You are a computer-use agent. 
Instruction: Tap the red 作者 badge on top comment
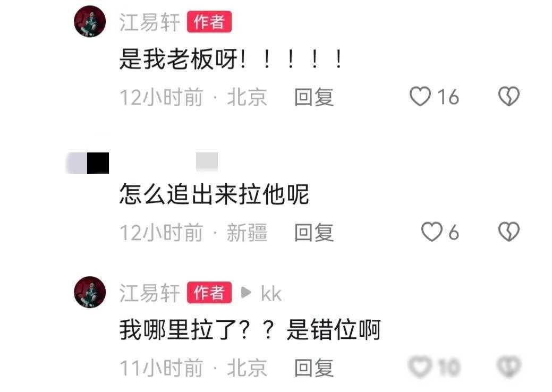209,22
